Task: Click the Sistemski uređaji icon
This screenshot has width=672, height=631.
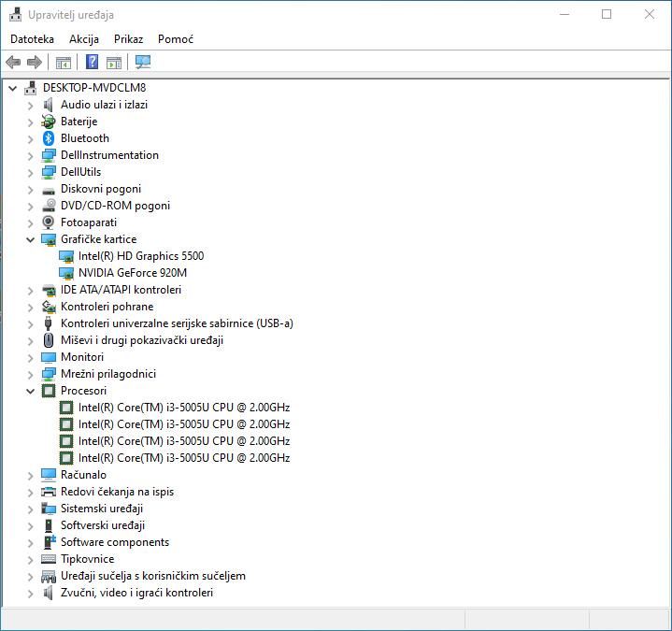Action: point(49,509)
